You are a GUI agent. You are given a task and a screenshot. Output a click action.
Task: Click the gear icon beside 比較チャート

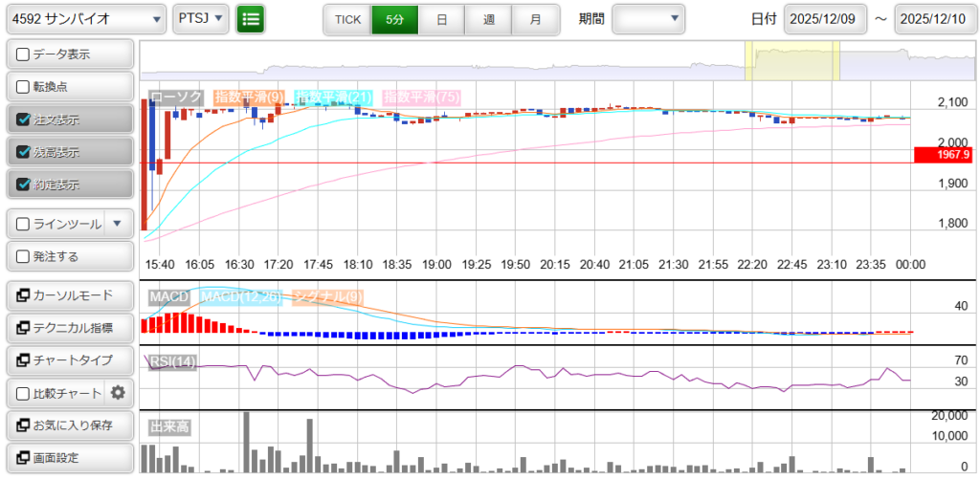coord(118,392)
